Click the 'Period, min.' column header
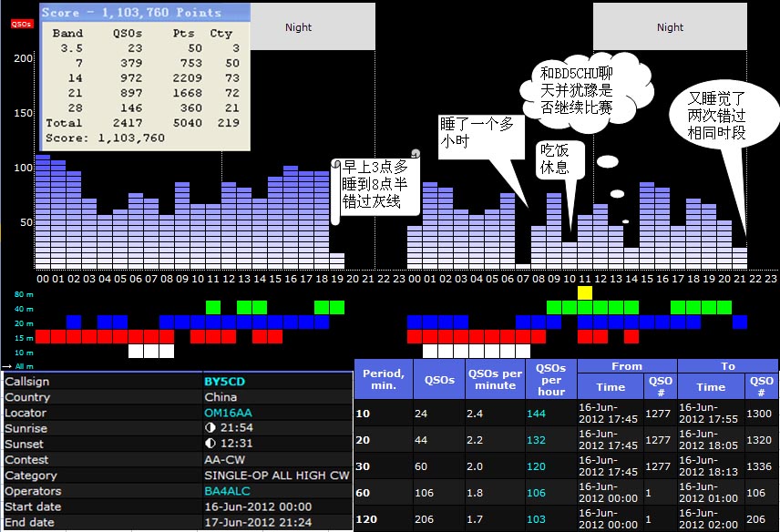The height and width of the screenshot is (532, 780). click(x=383, y=380)
